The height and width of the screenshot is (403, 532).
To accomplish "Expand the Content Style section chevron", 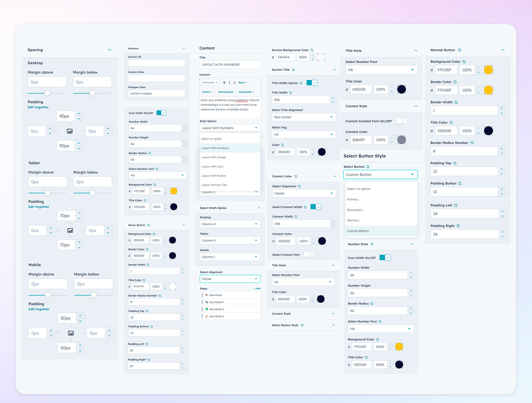I will click(x=333, y=314).
